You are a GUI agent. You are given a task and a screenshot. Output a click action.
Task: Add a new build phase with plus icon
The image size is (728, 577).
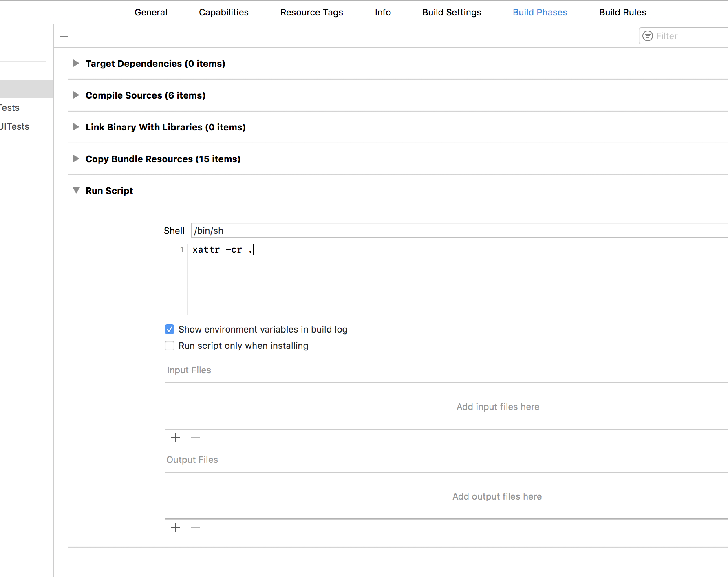click(x=64, y=36)
